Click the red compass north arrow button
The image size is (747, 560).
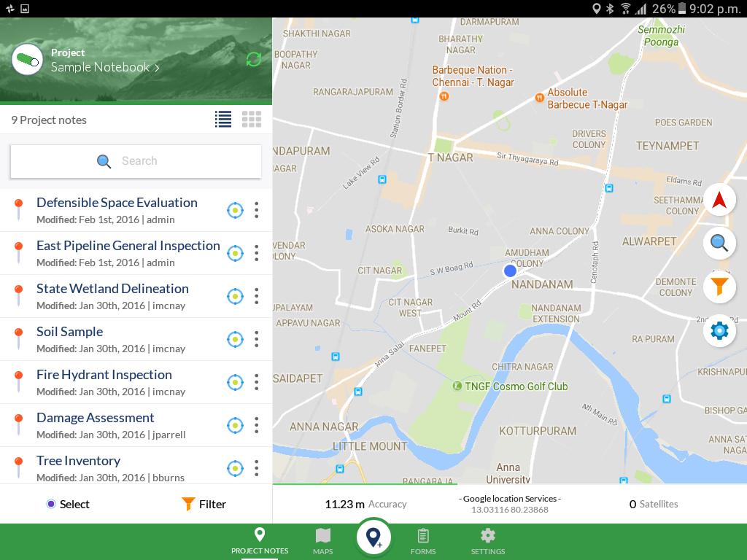[x=719, y=200]
